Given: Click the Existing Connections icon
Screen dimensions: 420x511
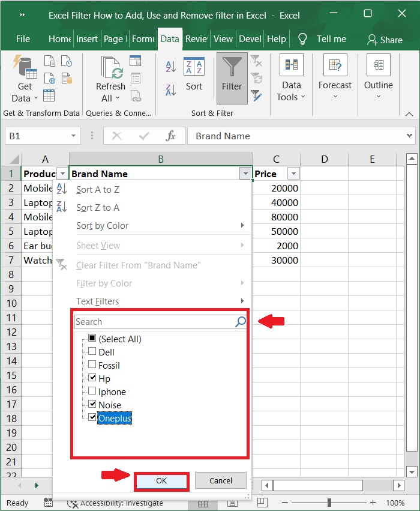Looking at the screenshot, I should (x=67, y=78).
